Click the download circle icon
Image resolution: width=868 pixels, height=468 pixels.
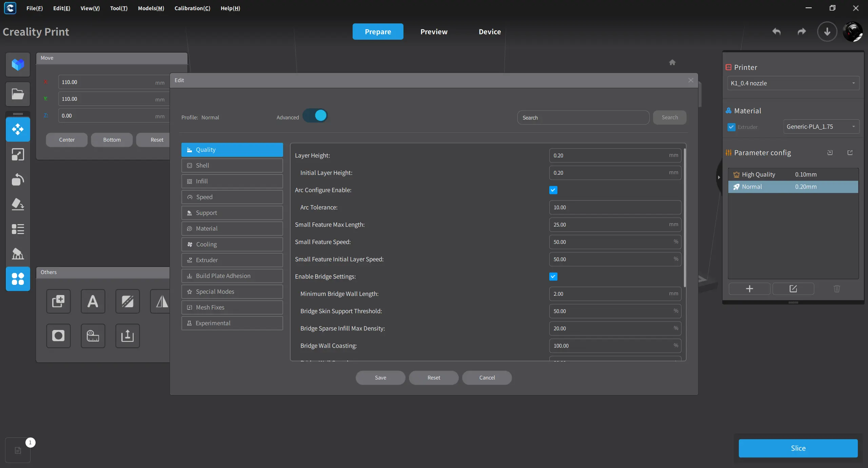tap(827, 32)
